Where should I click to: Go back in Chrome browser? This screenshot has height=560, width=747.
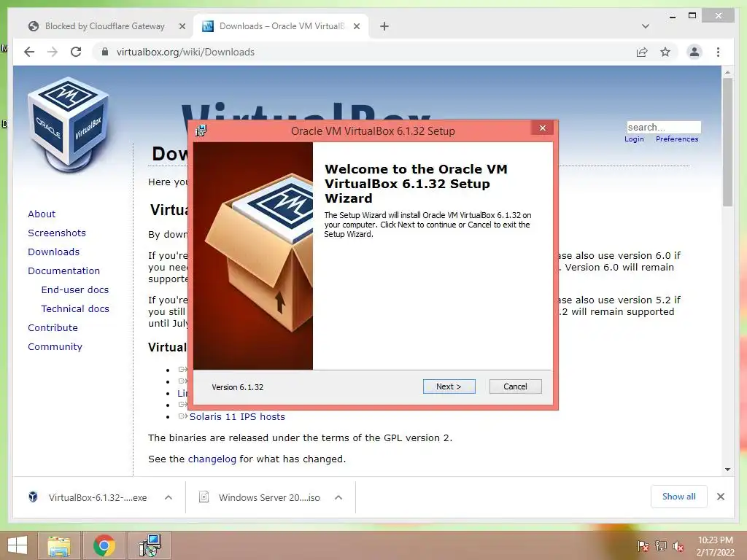pyautogui.click(x=29, y=52)
